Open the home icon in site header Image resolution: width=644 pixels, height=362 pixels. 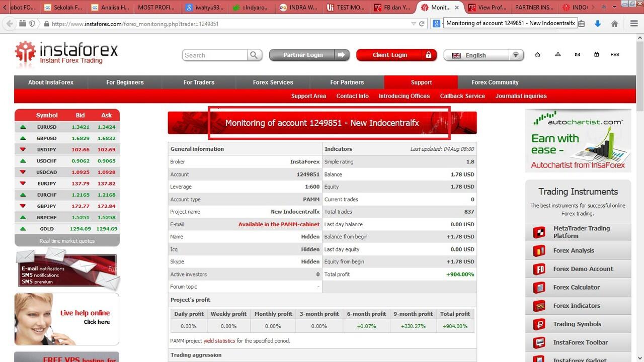click(x=538, y=54)
